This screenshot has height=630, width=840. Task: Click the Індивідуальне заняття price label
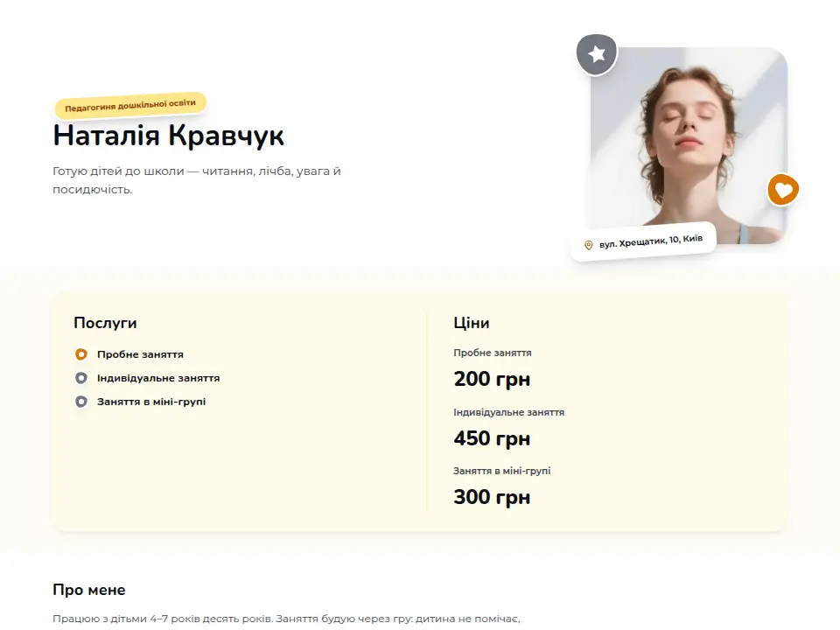pyautogui.click(x=509, y=412)
